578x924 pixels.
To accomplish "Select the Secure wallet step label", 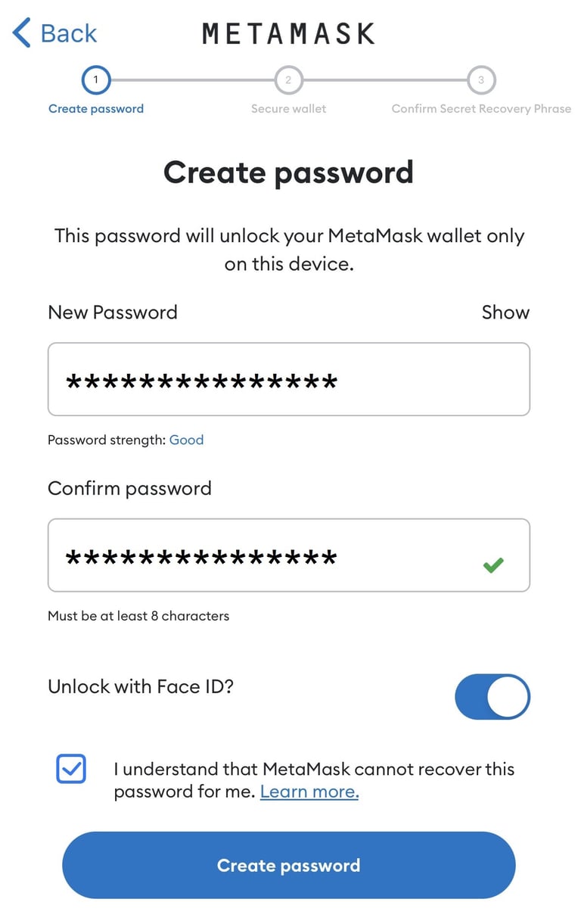I will 288,108.
